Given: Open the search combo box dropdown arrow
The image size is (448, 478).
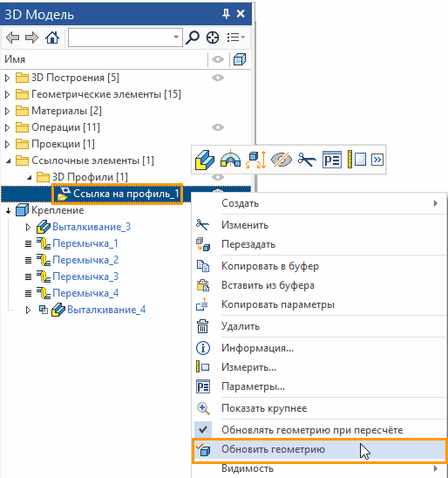Looking at the screenshot, I should coord(176,38).
